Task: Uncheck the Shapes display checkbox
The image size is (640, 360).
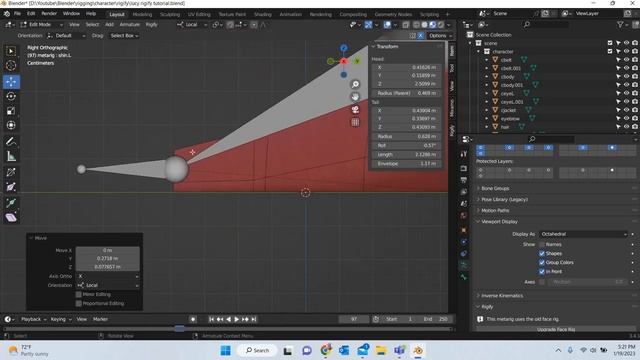Action: point(542,253)
